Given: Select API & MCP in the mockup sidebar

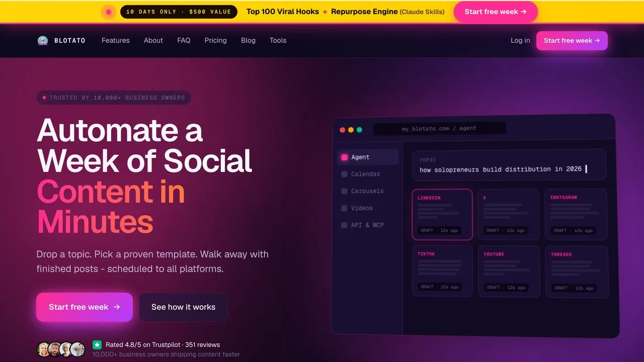Looking at the screenshot, I should pyautogui.click(x=368, y=225).
